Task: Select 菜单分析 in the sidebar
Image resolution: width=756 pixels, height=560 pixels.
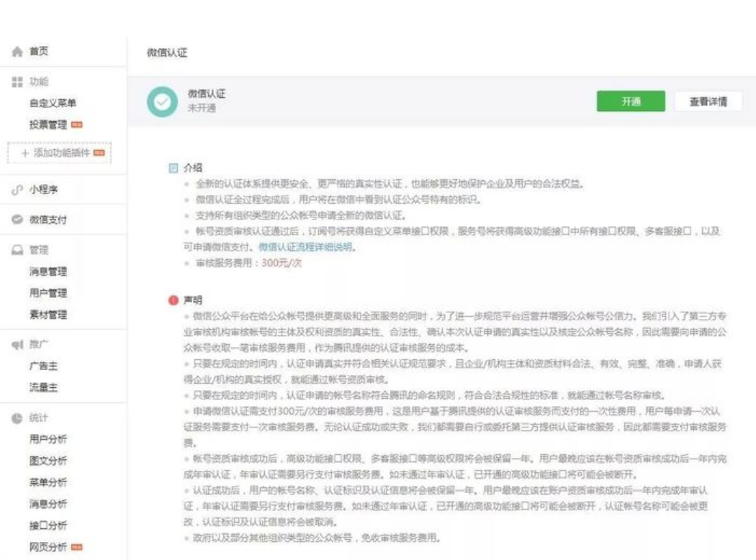Action: pyautogui.click(x=48, y=482)
